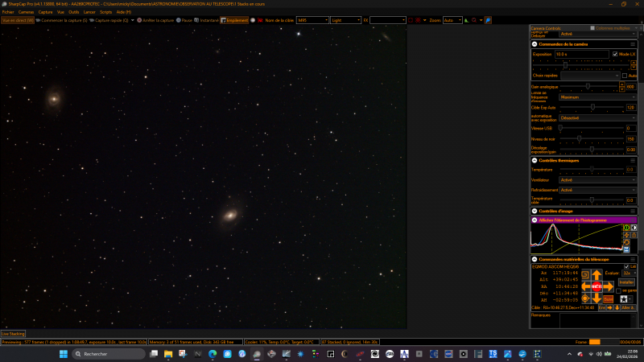Open File Explorer from the taskbar
Screen dimensions: 644x362
point(168,354)
